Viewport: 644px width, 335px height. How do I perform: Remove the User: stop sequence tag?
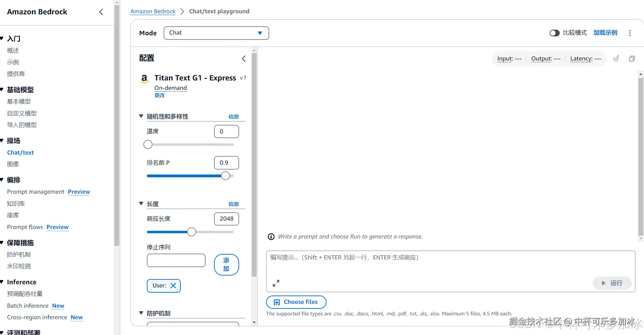pos(173,285)
